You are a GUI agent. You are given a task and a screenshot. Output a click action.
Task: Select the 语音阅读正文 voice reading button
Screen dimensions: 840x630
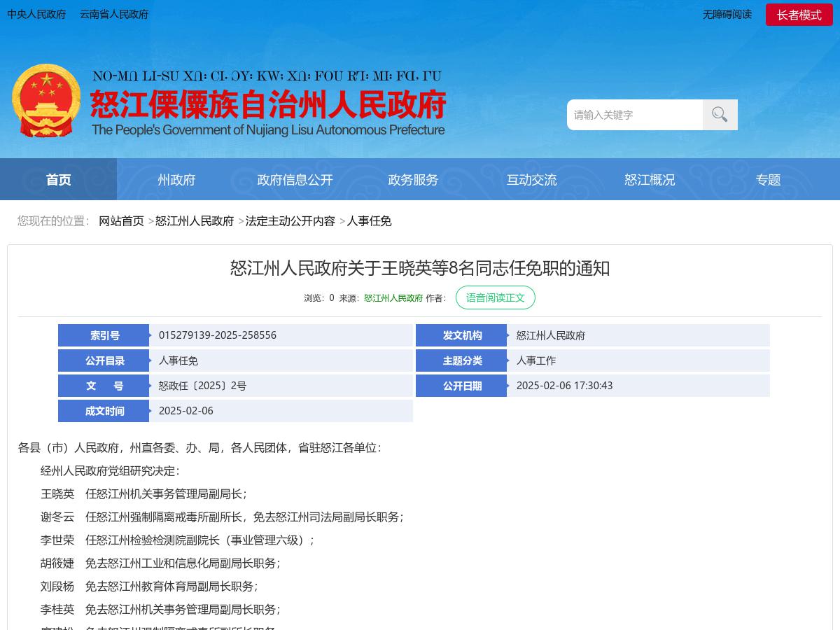pyautogui.click(x=496, y=297)
